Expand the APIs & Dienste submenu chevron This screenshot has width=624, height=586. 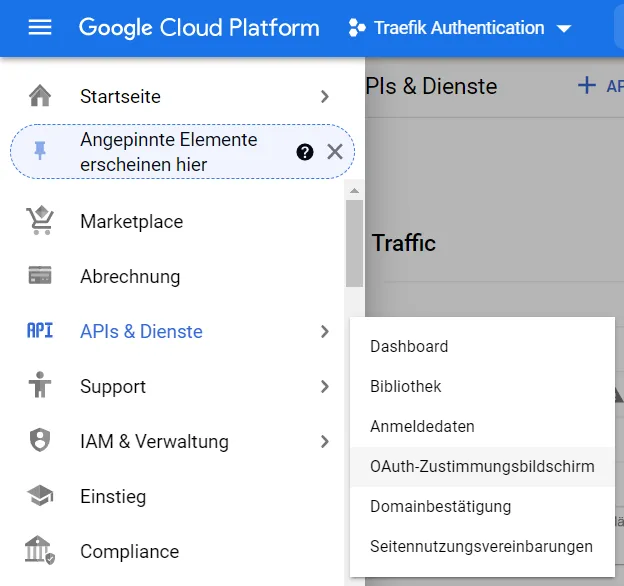[325, 331]
